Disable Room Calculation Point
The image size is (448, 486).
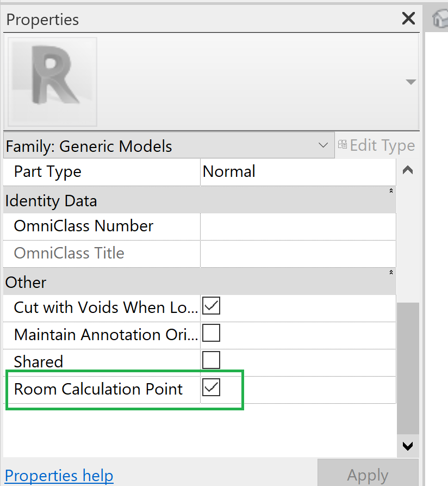point(211,387)
